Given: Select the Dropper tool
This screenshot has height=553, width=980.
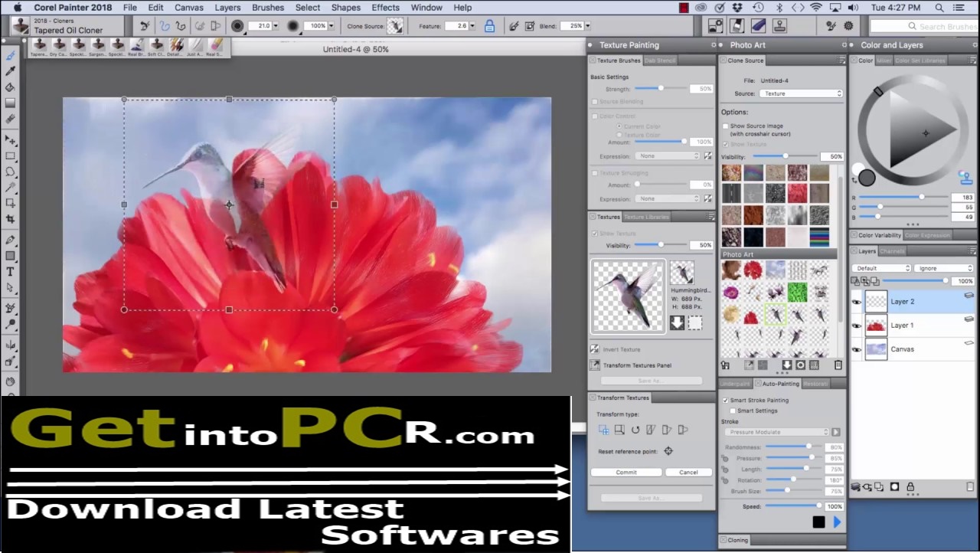Looking at the screenshot, I should click(10, 71).
